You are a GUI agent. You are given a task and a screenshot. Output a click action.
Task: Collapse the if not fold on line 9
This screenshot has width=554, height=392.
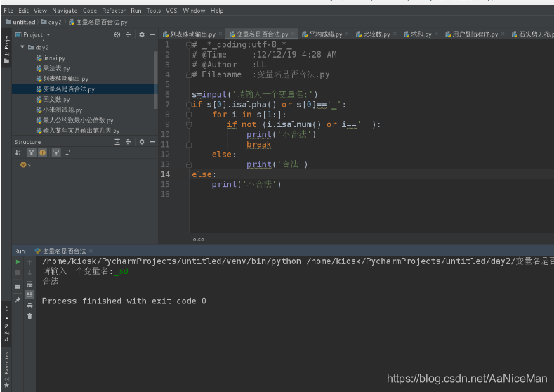pos(189,124)
